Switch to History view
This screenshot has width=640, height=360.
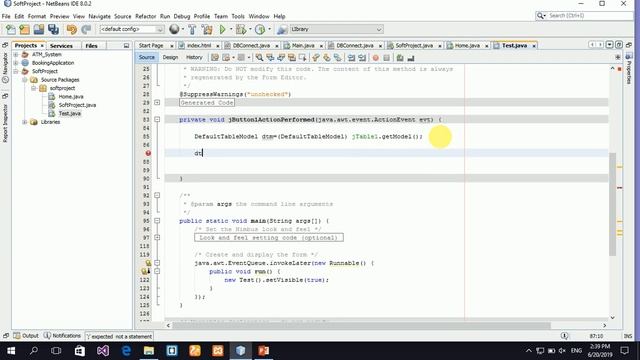tap(194, 58)
